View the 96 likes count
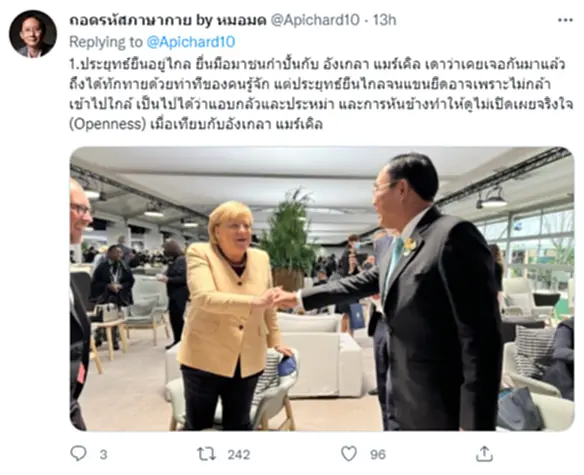584x475 pixels. point(378,455)
